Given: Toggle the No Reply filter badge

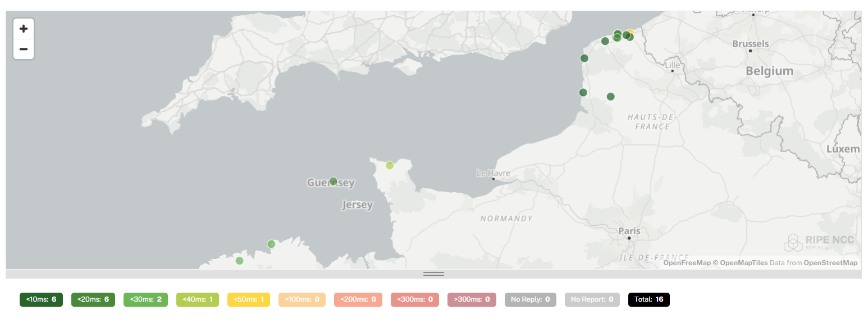Looking at the screenshot, I should (531, 299).
